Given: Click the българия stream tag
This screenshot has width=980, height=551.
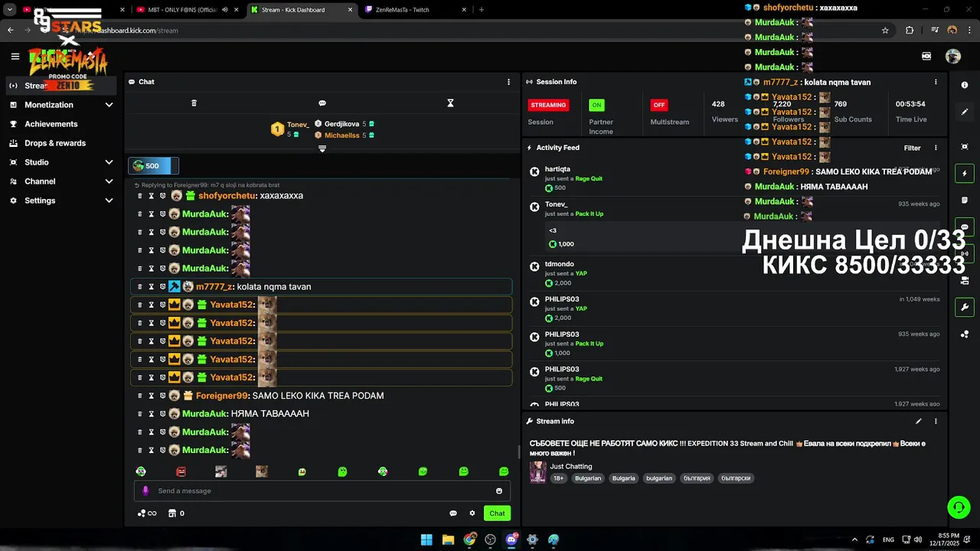Looking at the screenshot, I should (697, 478).
